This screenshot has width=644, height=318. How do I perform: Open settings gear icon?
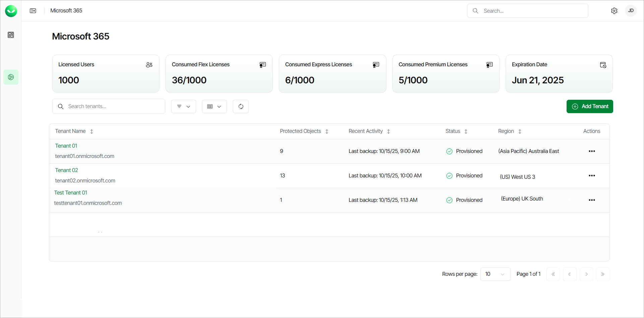(614, 11)
